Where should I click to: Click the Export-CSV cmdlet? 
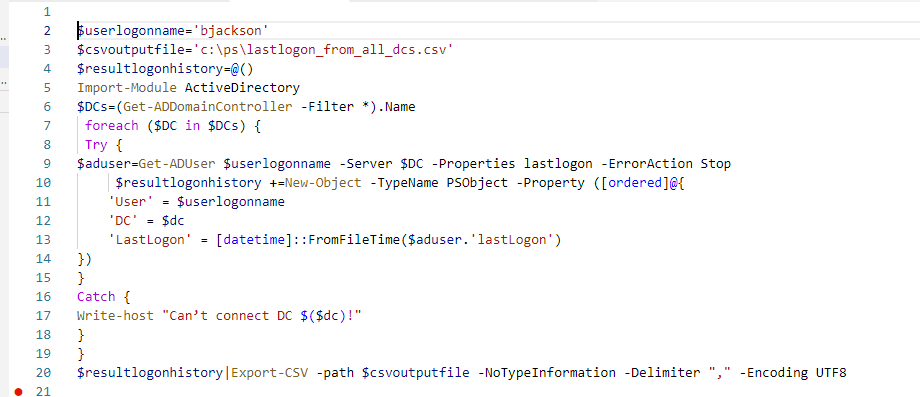tap(269, 372)
